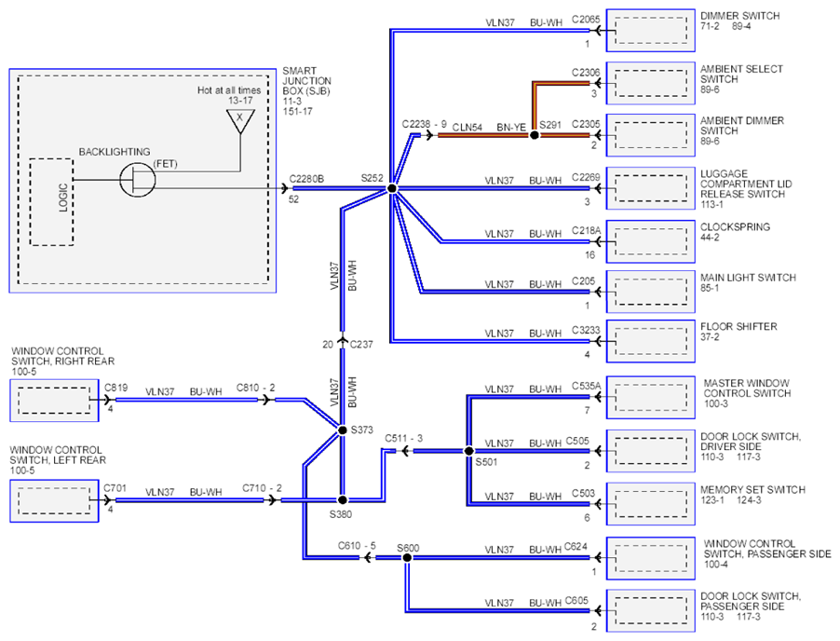
Task: Click the FLOOR SHIFTER title
Action: 738,326
